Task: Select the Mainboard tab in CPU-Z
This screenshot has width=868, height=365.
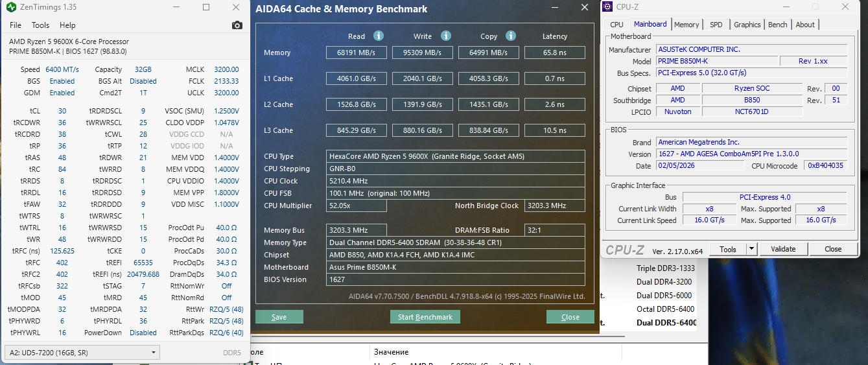Action: (x=650, y=24)
